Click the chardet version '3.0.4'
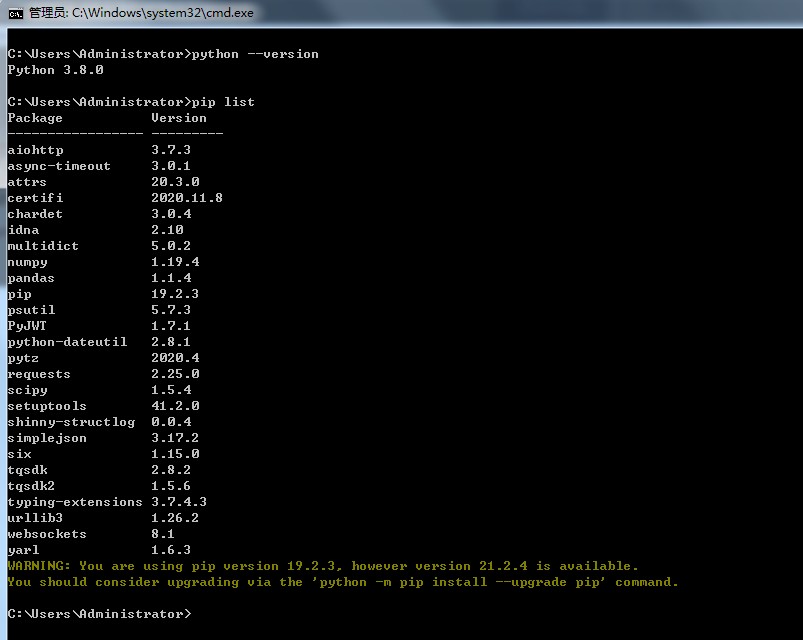The width and height of the screenshot is (803, 640). [171, 214]
